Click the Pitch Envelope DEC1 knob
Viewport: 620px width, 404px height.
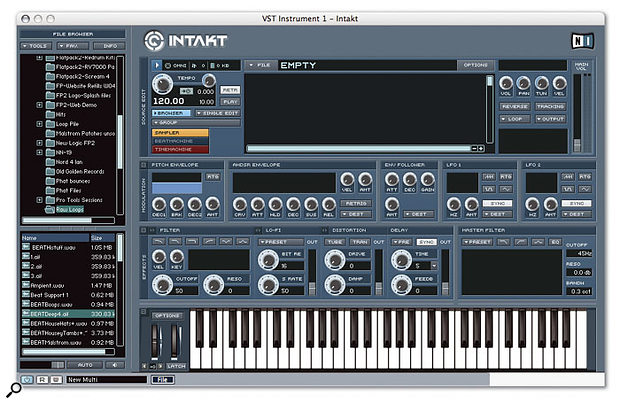click(159, 204)
